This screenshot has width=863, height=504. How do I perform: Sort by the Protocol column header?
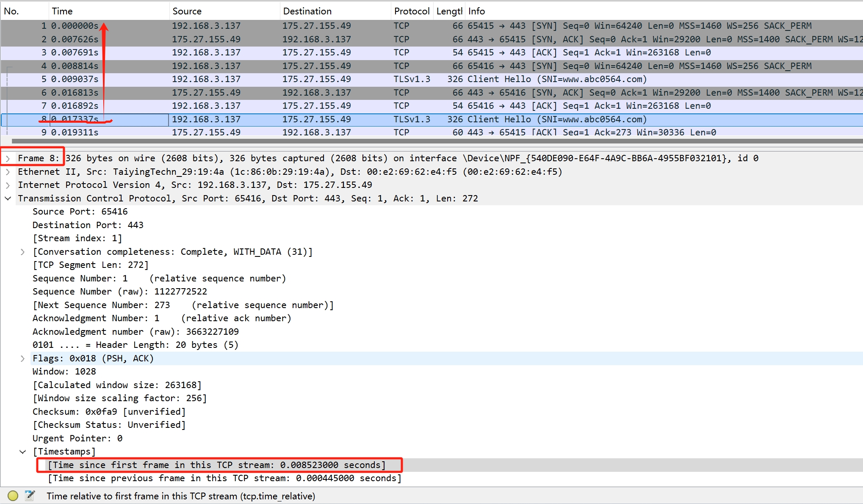point(411,11)
